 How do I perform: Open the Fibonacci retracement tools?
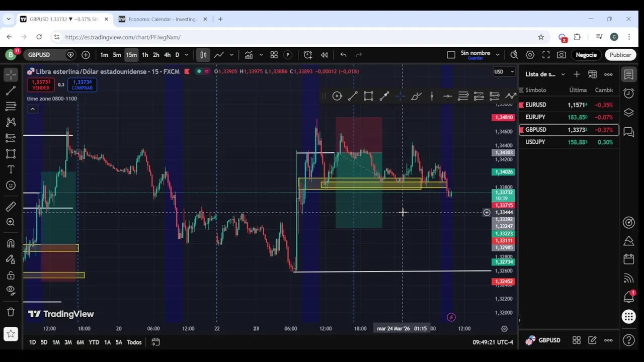tap(11, 106)
